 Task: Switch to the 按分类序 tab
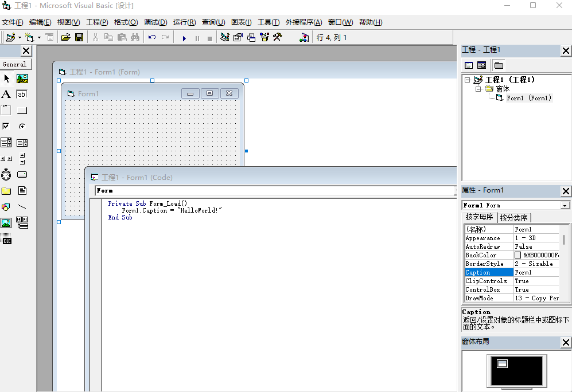515,218
